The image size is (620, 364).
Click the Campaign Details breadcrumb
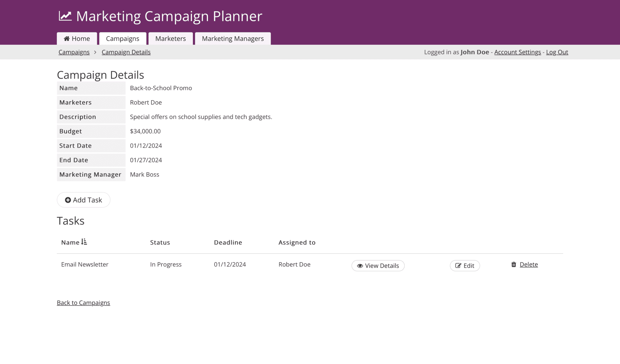pos(126,52)
